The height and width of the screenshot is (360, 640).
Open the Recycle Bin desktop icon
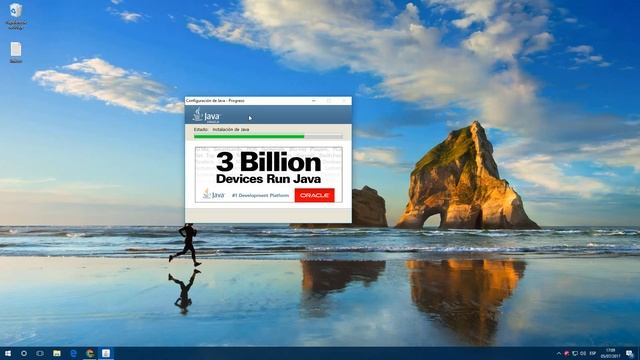pyautogui.click(x=16, y=16)
